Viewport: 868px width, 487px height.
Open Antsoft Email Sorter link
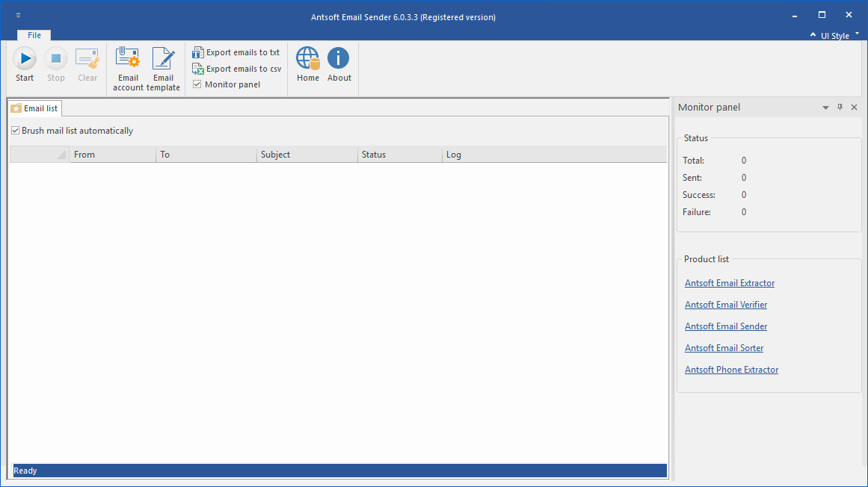pos(724,348)
